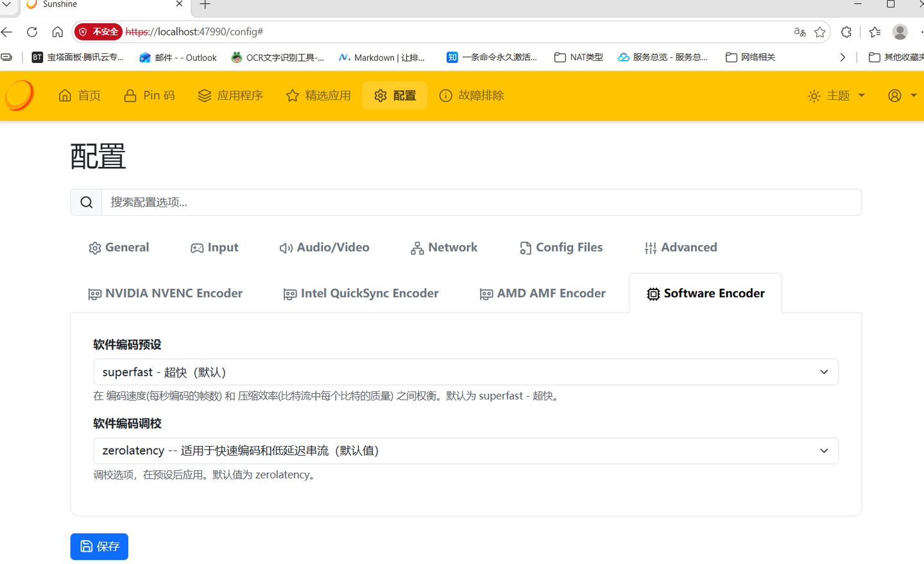Expand the 软件编码调校 zerolatency dropdown
Image resolution: width=924 pixels, height=564 pixels.
tap(466, 451)
